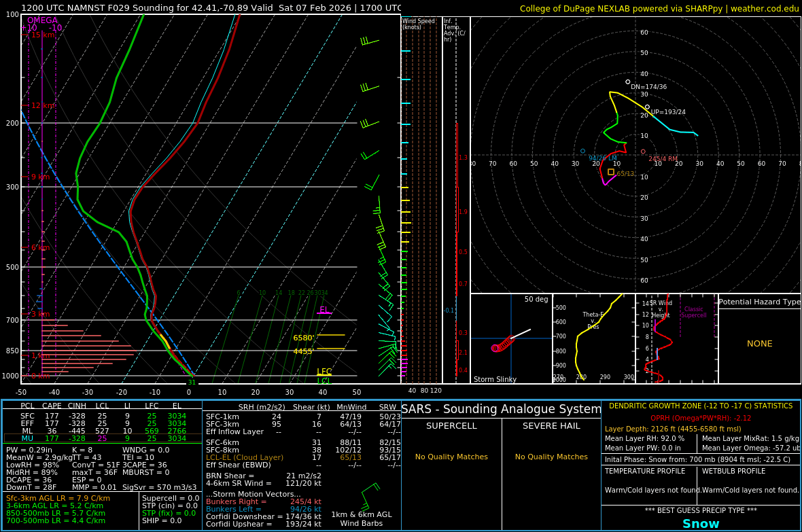Screen dimensions: 802x532
Task: Click the green LCL level marker
Action: point(324,381)
